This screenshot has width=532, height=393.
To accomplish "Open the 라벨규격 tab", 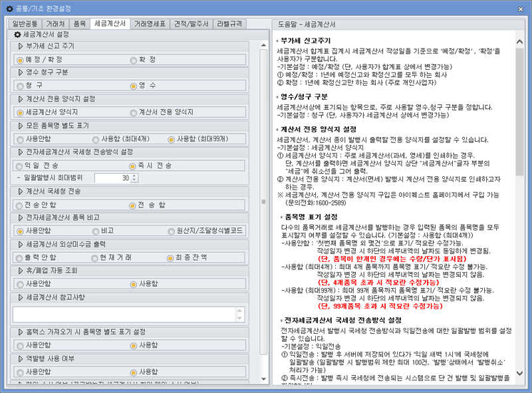I will [230, 22].
